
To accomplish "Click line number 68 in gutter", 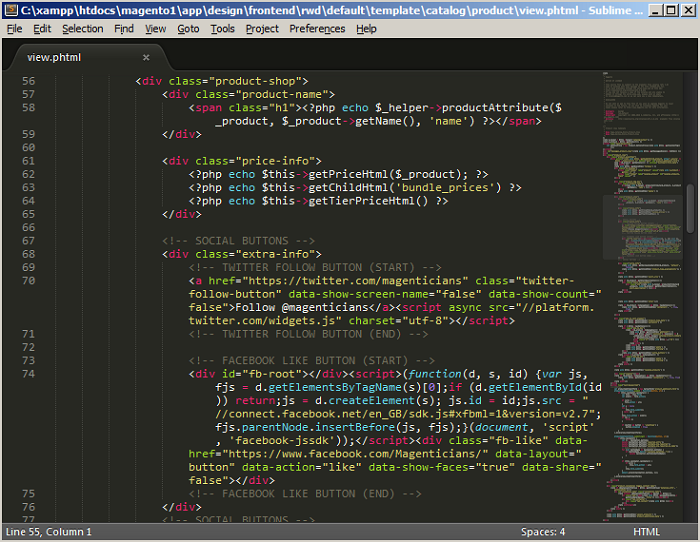I will [x=29, y=254].
